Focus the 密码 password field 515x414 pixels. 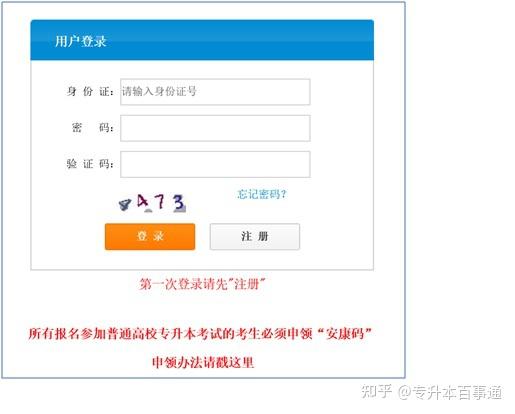coord(215,128)
